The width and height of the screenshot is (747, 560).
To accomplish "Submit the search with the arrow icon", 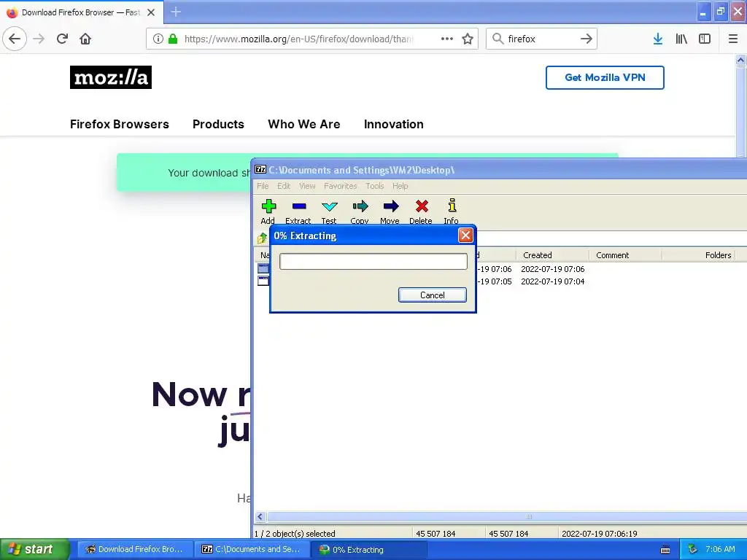I will pos(587,39).
